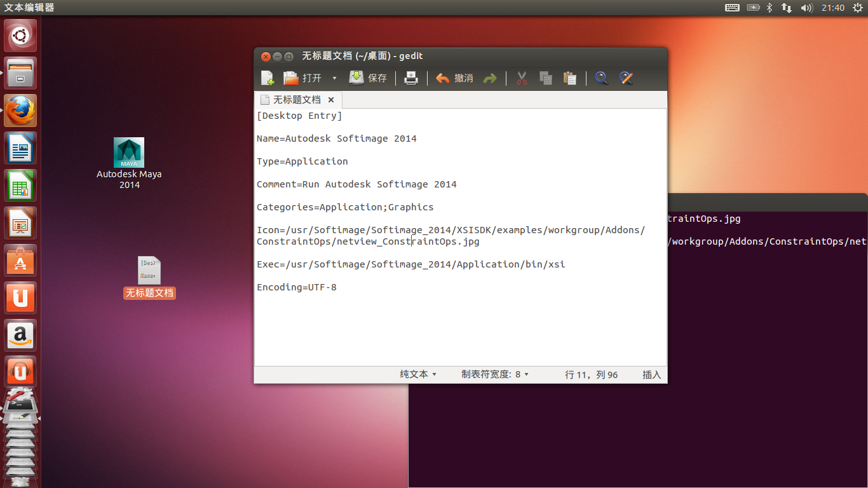
Task: Copy selection using the copy icon
Action: pyautogui.click(x=546, y=78)
